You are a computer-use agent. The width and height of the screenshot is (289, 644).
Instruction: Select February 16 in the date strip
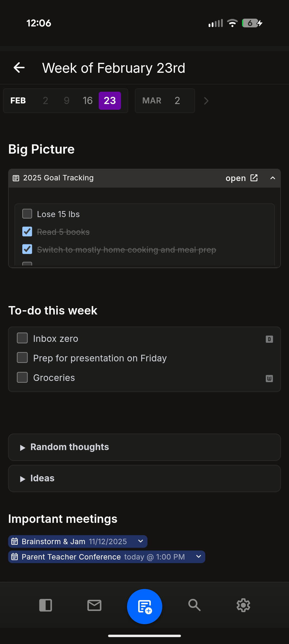coord(88,101)
